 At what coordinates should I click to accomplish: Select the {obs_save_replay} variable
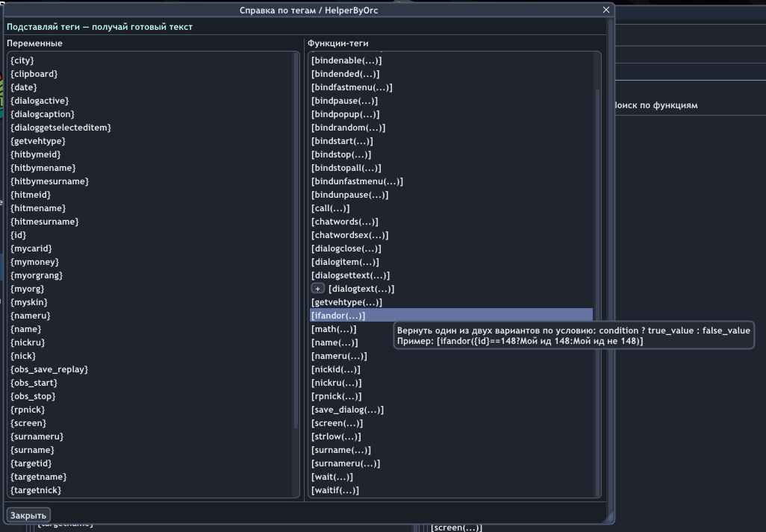coord(49,369)
